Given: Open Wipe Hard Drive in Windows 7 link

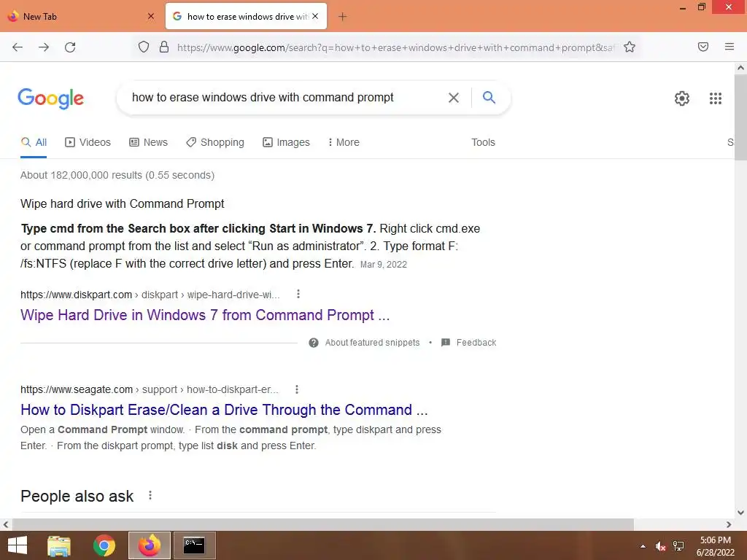Looking at the screenshot, I should [x=205, y=315].
